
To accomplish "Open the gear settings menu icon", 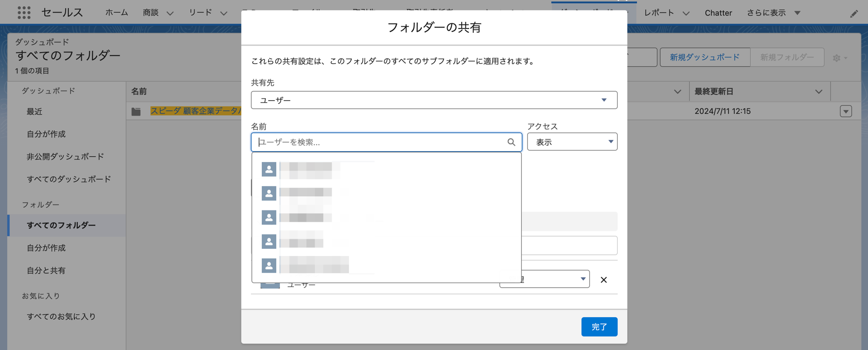I will tap(839, 58).
